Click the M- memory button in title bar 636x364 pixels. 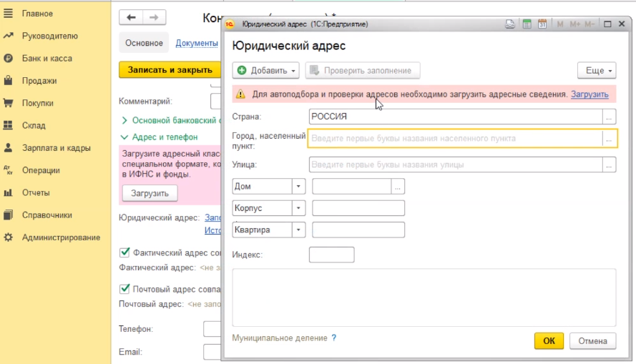click(589, 24)
